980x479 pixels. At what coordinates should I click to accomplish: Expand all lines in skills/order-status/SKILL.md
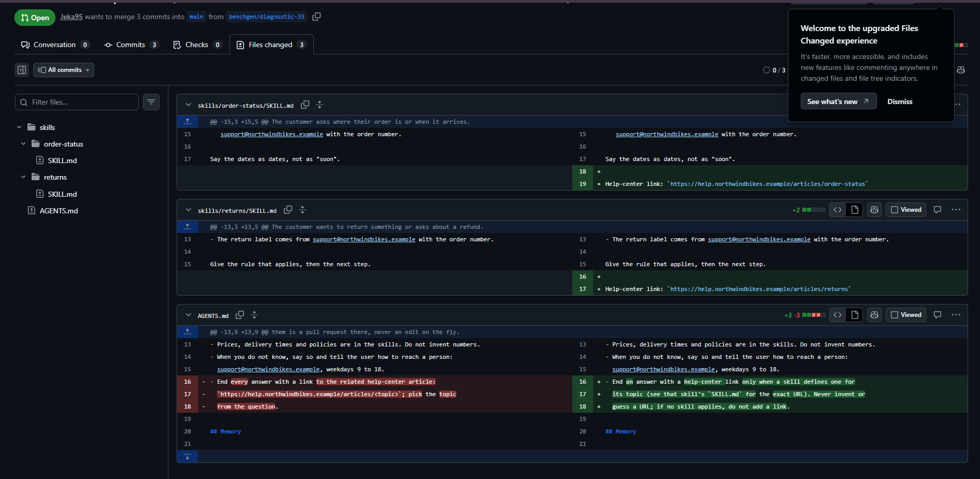(x=320, y=105)
